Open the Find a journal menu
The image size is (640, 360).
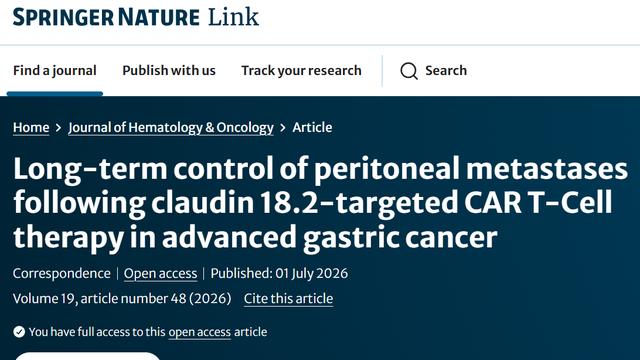tap(55, 71)
